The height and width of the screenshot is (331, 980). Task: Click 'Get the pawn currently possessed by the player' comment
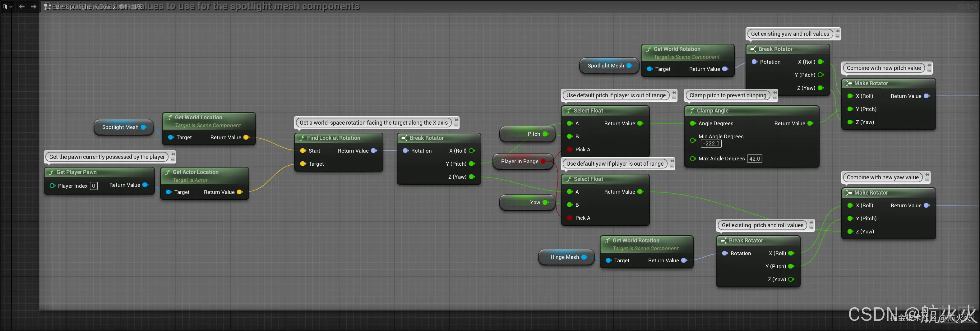coord(107,157)
